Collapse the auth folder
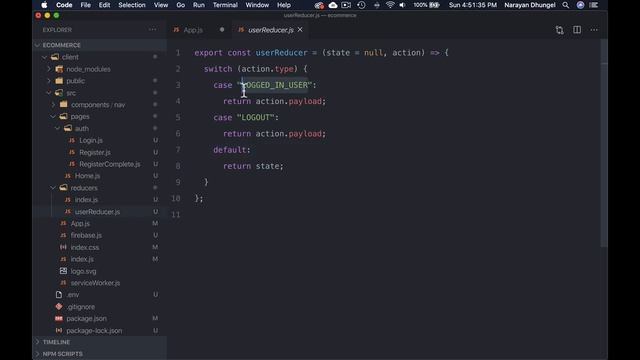Screen dimensions: 640x360 click(x=58, y=128)
